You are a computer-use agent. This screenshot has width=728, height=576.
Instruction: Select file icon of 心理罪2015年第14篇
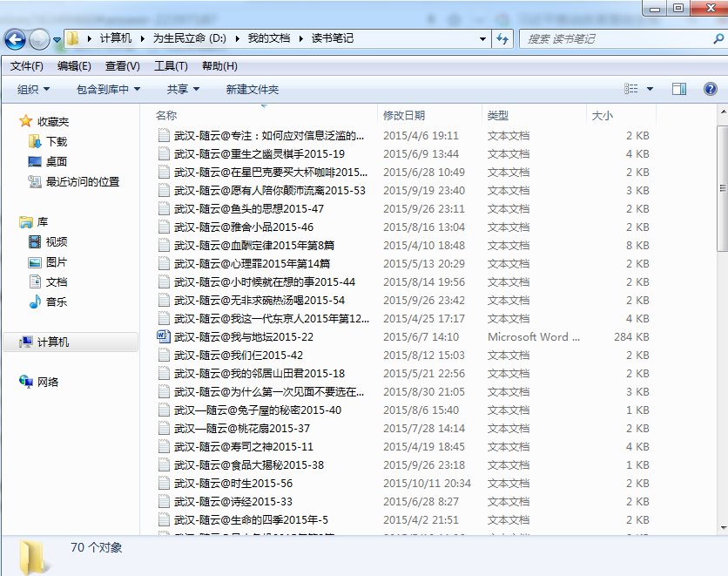pyautogui.click(x=164, y=263)
